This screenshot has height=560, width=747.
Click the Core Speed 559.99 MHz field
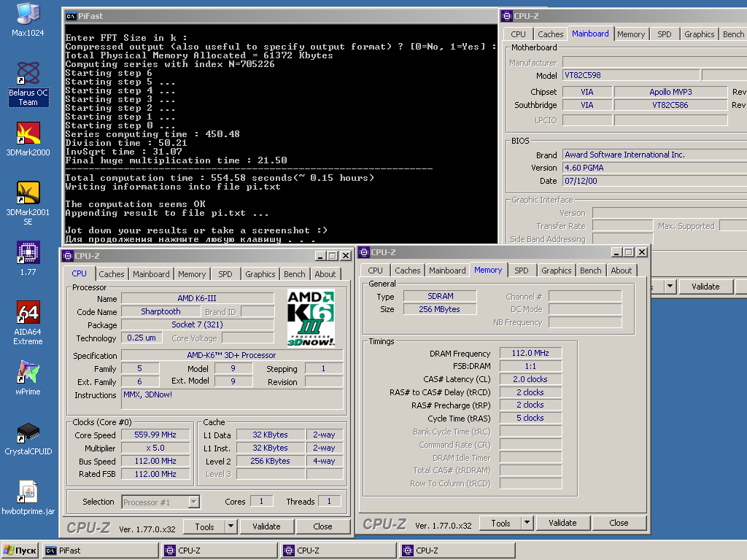coord(155,435)
